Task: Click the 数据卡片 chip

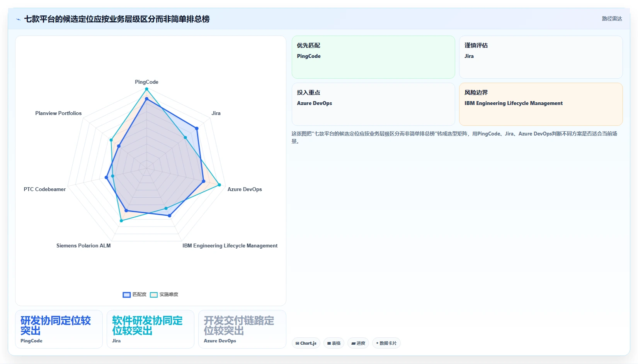Action: pyautogui.click(x=386, y=343)
